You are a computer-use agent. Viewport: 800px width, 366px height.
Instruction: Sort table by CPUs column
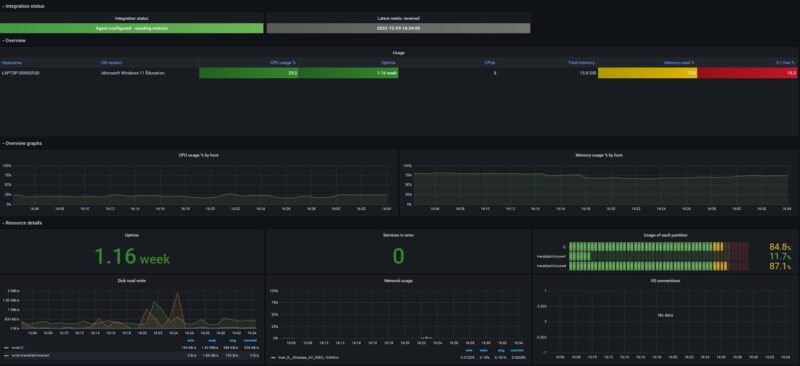pyautogui.click(x=490, y=63)
